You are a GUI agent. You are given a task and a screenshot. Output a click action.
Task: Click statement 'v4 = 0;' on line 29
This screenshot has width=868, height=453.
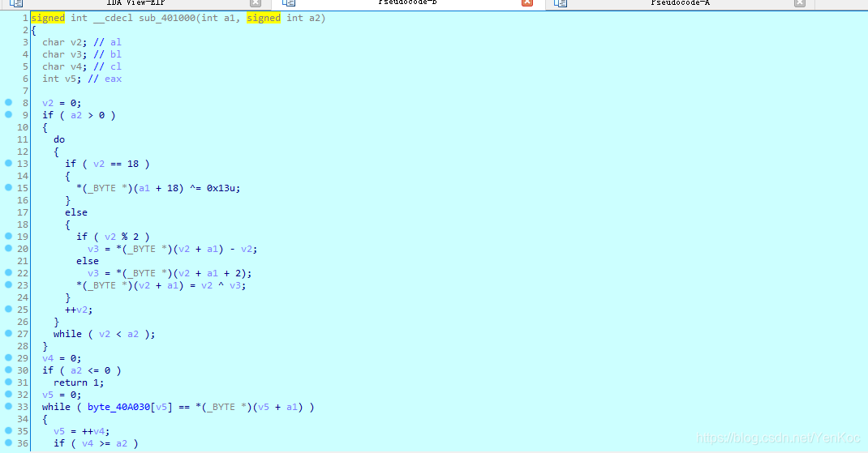click(x=62, y=358)
